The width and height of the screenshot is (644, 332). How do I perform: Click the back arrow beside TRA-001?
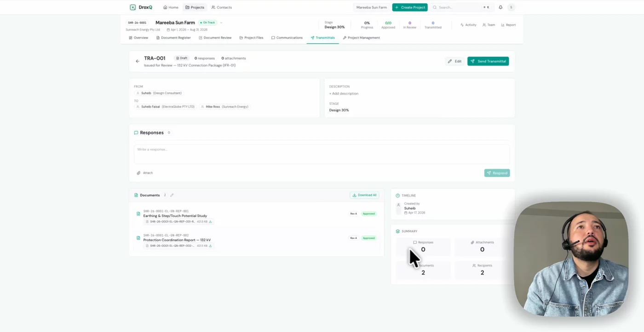click(137, 61)
